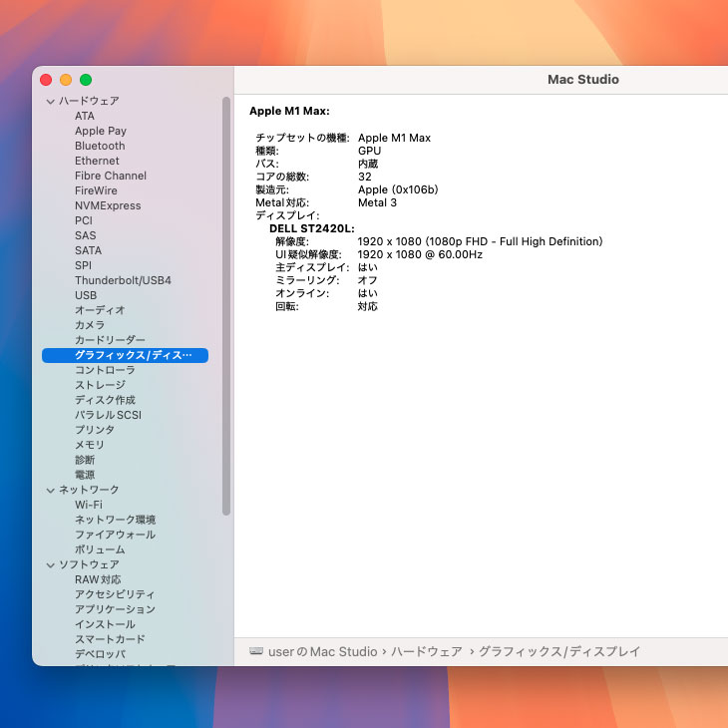Select カメラ in the sidebar
Screen dimensions: 728x728
pyautogui.click(x=90, y=325)
